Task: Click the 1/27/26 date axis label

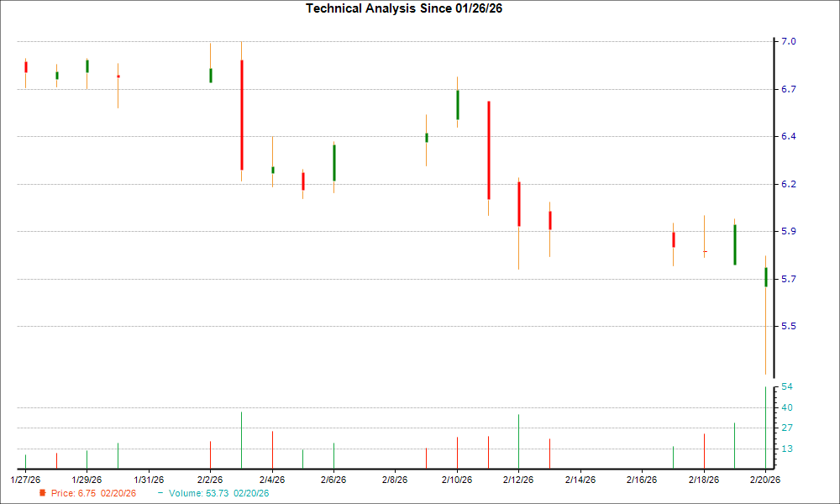Action: tap(25, 479)
